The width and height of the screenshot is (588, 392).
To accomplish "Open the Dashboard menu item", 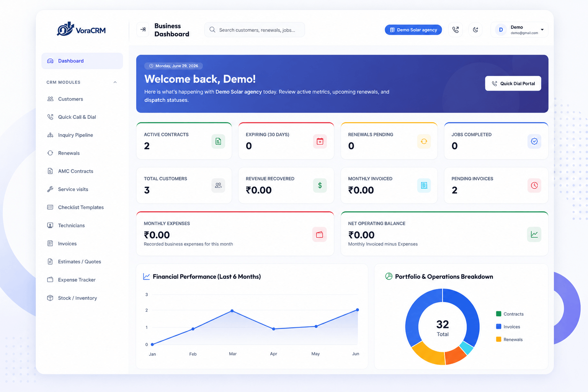I will coord(82,61).
